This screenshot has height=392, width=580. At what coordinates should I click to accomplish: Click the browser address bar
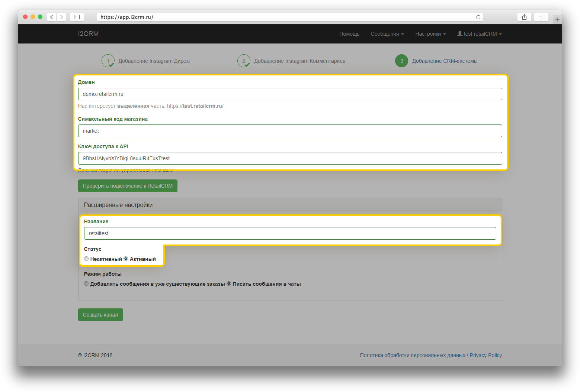(x=290, y=17)
